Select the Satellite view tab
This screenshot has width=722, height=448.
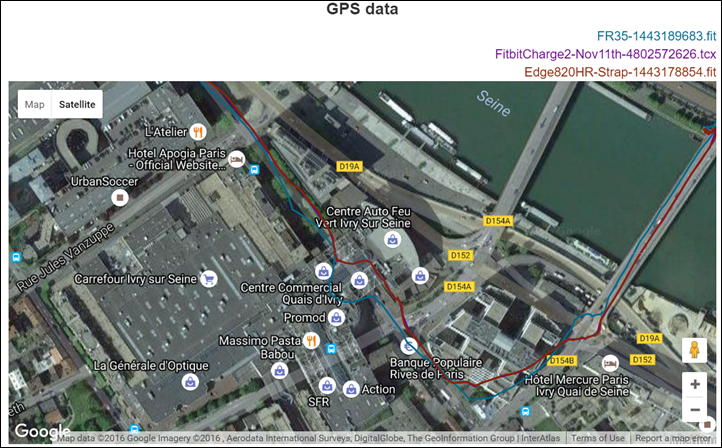click(x=77, y=104)
